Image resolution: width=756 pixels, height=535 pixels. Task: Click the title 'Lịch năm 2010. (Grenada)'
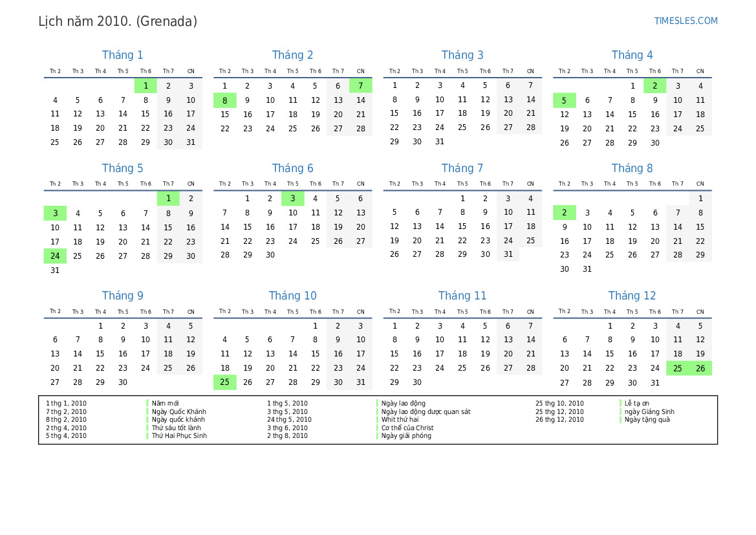point(118,21)
